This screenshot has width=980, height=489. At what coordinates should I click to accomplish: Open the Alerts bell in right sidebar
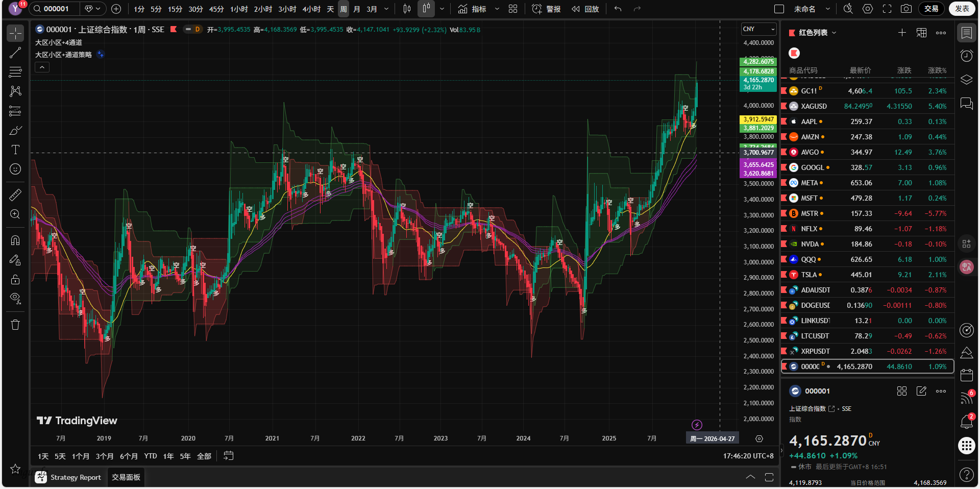pyautogui.click(x=966, y=422)
